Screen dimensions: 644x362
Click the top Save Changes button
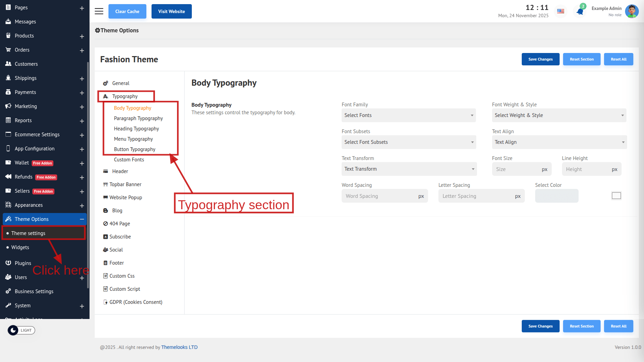[540, 59]
